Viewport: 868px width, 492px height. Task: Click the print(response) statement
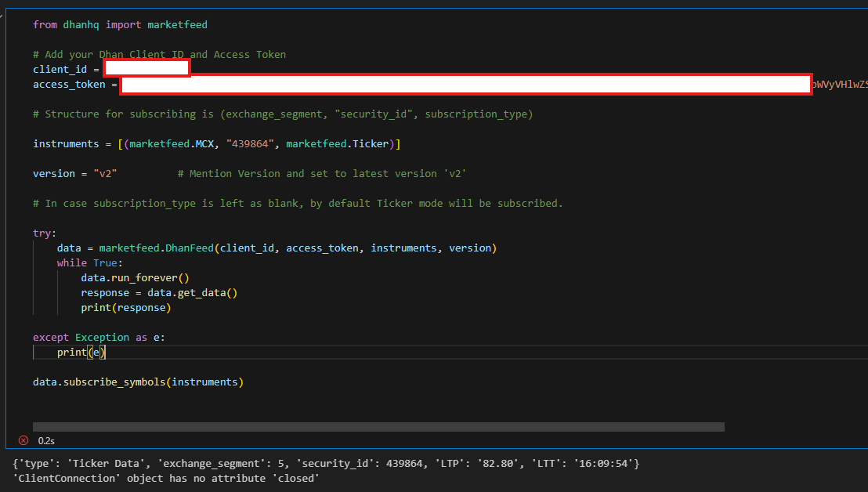pos(126,308)
